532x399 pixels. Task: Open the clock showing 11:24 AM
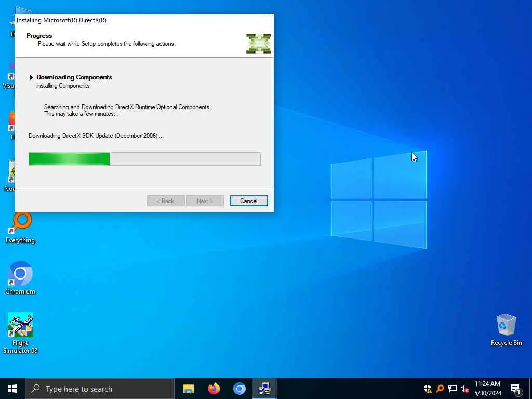point(487,389)
